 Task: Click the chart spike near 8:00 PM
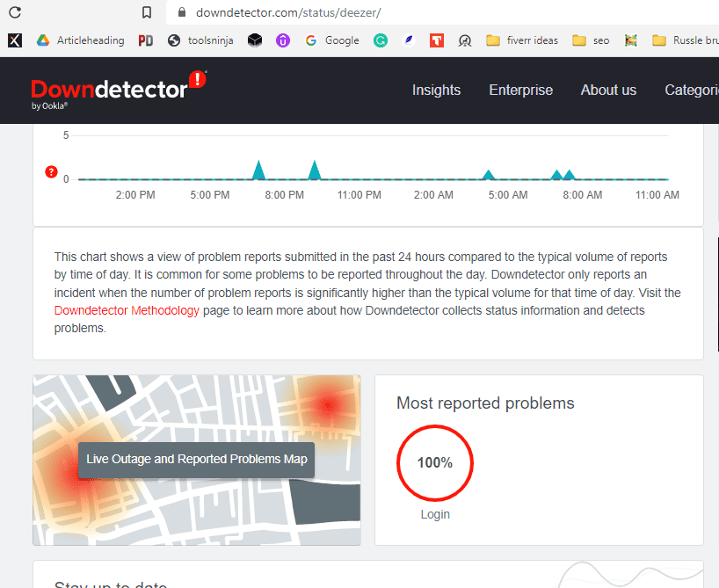point(259,171)
